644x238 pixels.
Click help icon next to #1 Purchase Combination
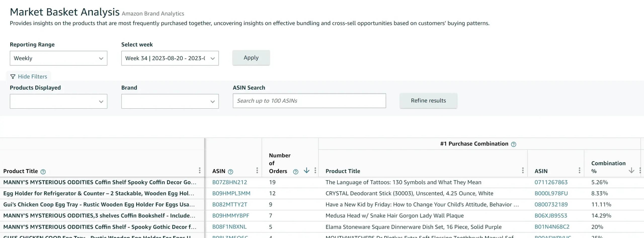click(x=514, y=144)
